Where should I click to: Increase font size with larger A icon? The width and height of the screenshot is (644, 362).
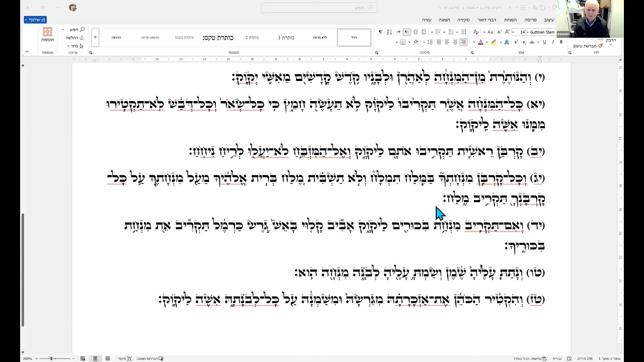pos(507,32)
